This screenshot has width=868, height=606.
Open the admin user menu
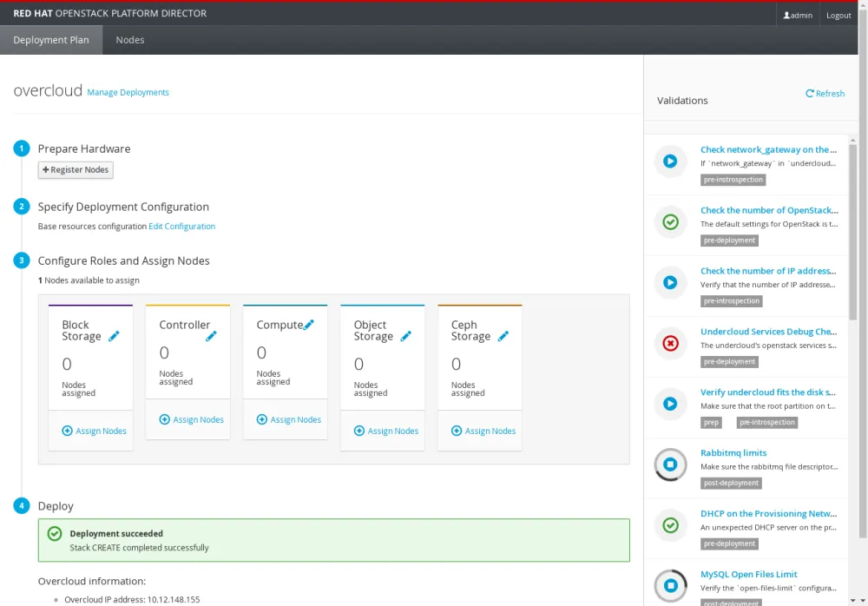[798, 15]
